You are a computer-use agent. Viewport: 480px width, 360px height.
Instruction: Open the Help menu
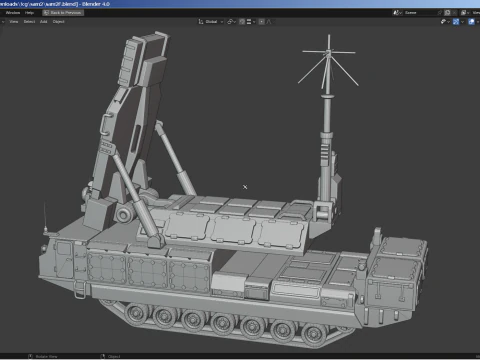click(29, 13)
